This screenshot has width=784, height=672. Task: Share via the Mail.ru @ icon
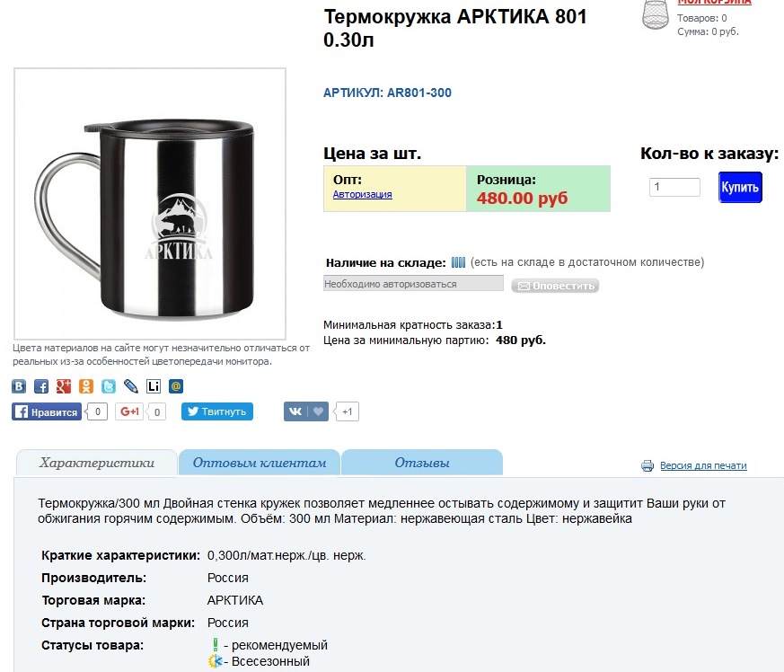point(176,386)
